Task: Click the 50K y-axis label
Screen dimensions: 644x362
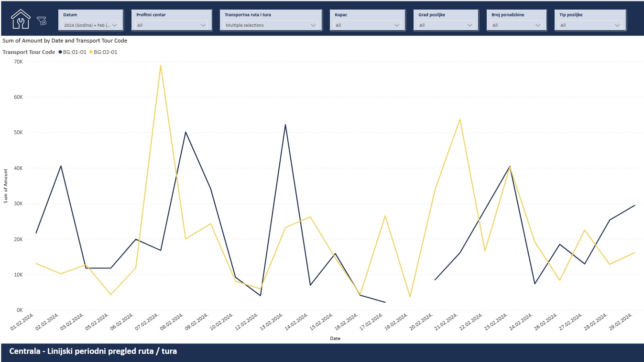Action: (19, 133)
